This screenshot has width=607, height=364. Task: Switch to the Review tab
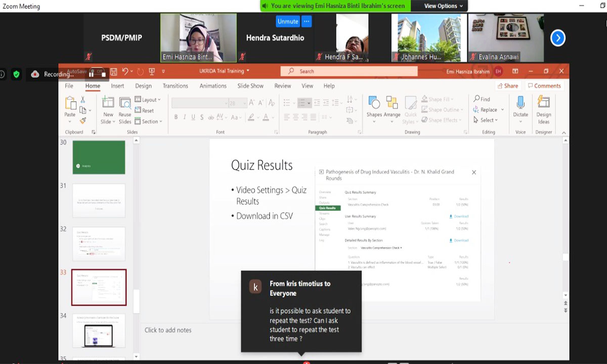[283, 86]
